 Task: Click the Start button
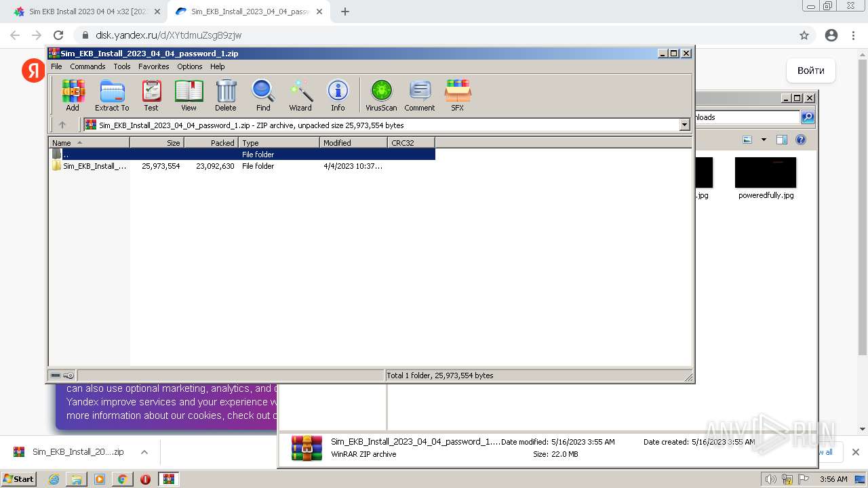(19, 479)
